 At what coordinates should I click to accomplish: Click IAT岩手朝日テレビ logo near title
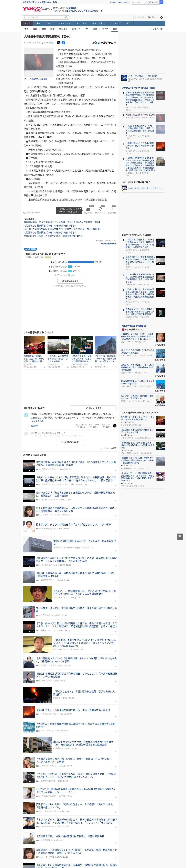click(x=104, y=43)
